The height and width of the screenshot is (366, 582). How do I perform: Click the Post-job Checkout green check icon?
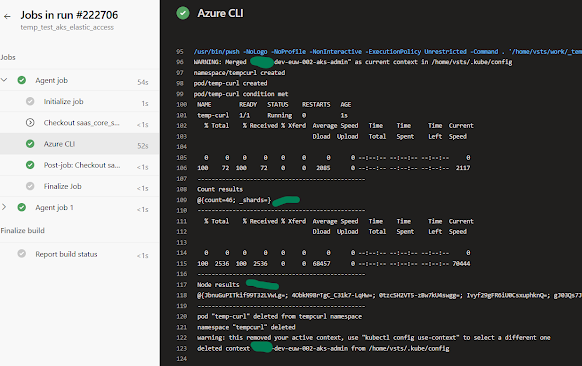pyautogui.click(x=30, y=165)
